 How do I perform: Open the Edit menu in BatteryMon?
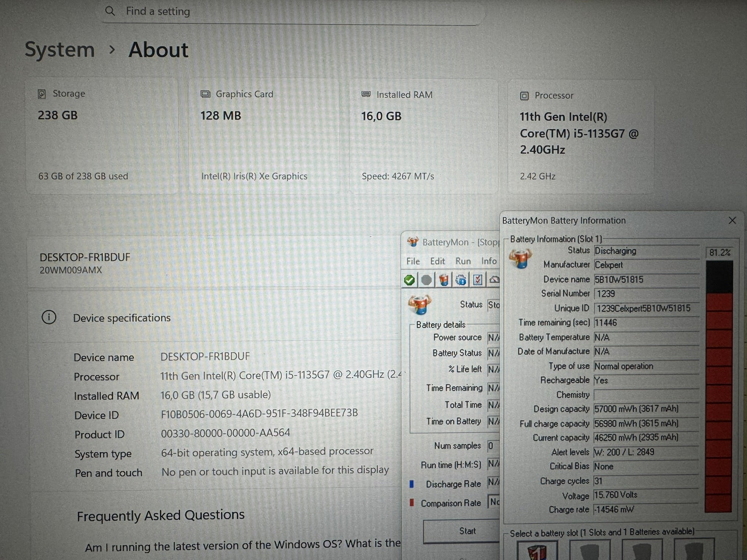(437, 261)
